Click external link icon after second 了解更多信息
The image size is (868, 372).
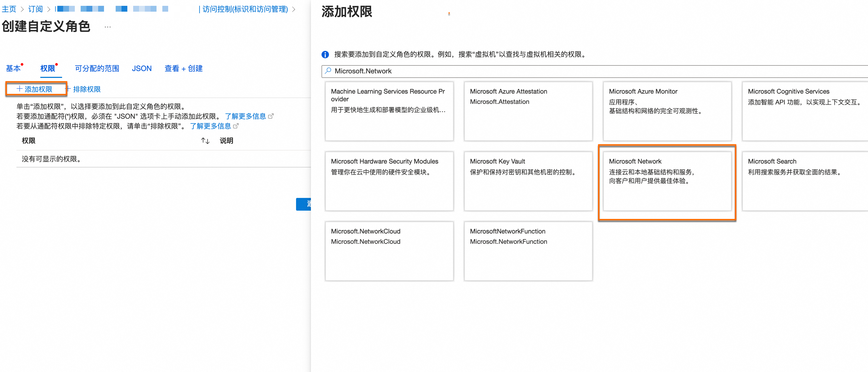tap(236, 126)
